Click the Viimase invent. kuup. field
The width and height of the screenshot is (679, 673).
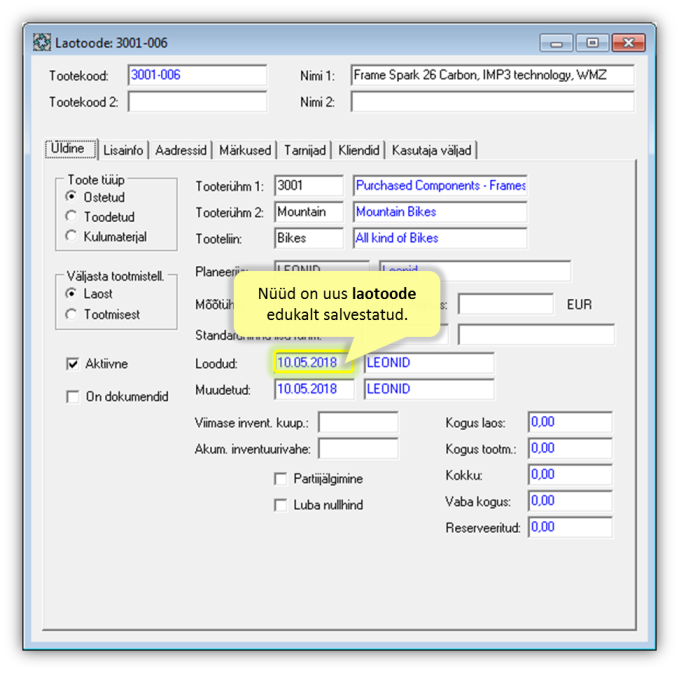pyautogui.click(x=358, y=422)
